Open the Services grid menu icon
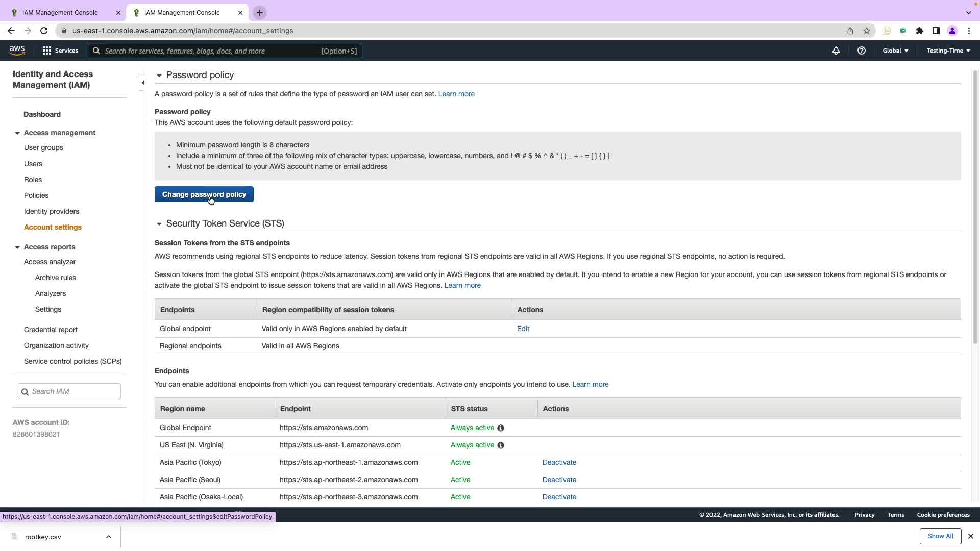Viewport: 980px width, 551px height. pos(47,51)
